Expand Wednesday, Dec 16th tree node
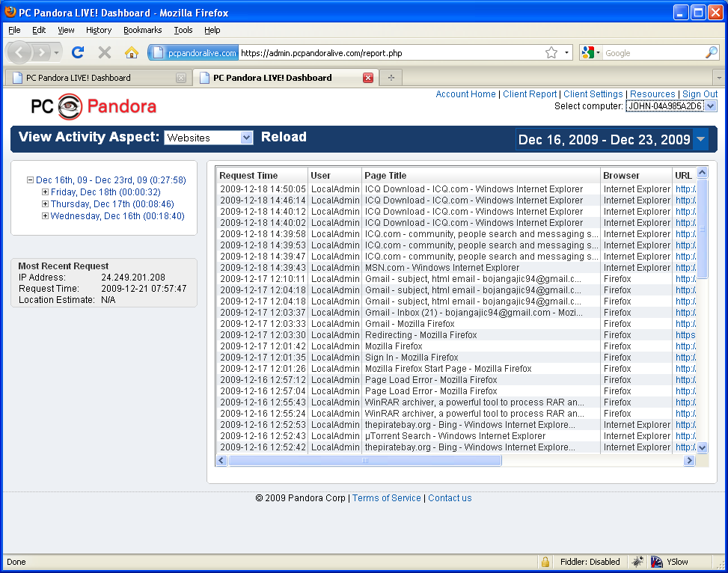728x573 pixels. click(x=45, y=216)
